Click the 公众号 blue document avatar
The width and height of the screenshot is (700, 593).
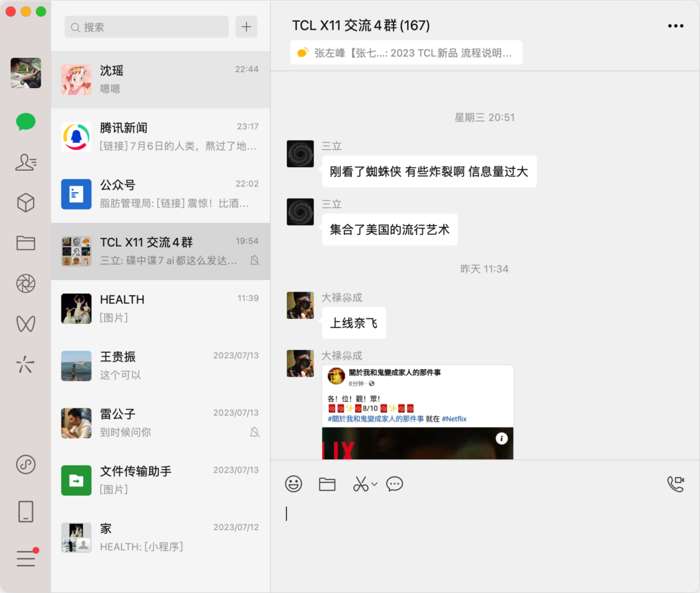(x=77, y=194)
